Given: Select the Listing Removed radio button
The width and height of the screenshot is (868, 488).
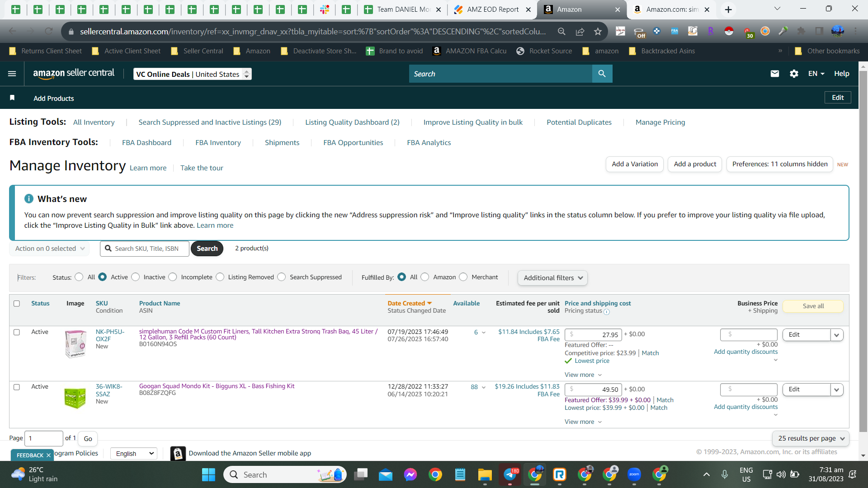Looking at the screenshot, I should pos(220,277).
